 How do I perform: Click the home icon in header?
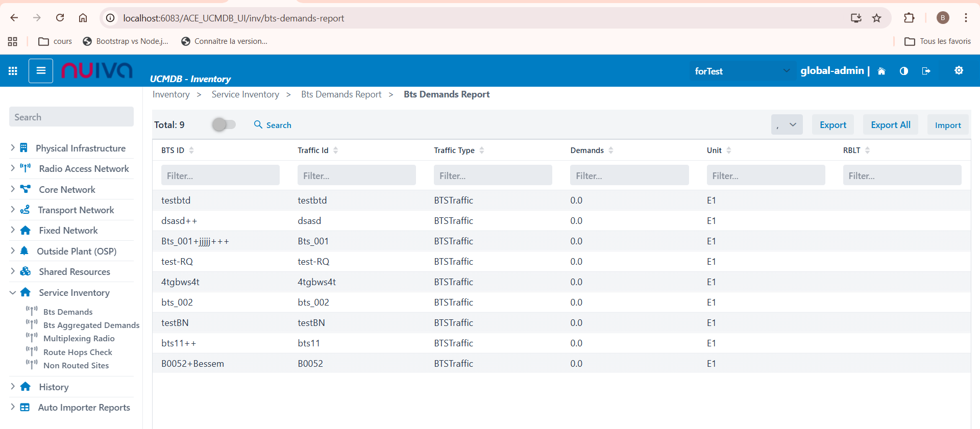click(x=881, y=71)
